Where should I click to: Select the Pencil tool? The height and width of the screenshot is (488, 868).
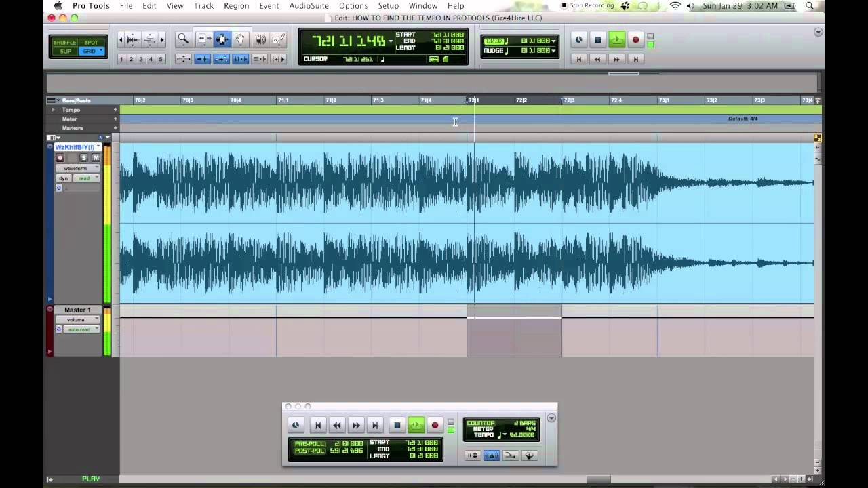279,40
